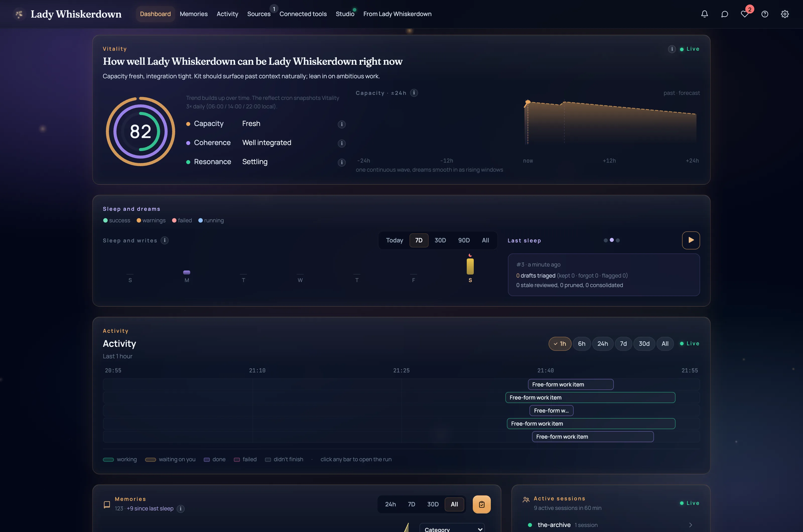Open the Sources tab
The image size is (803, 532).
tap(258, 14)
